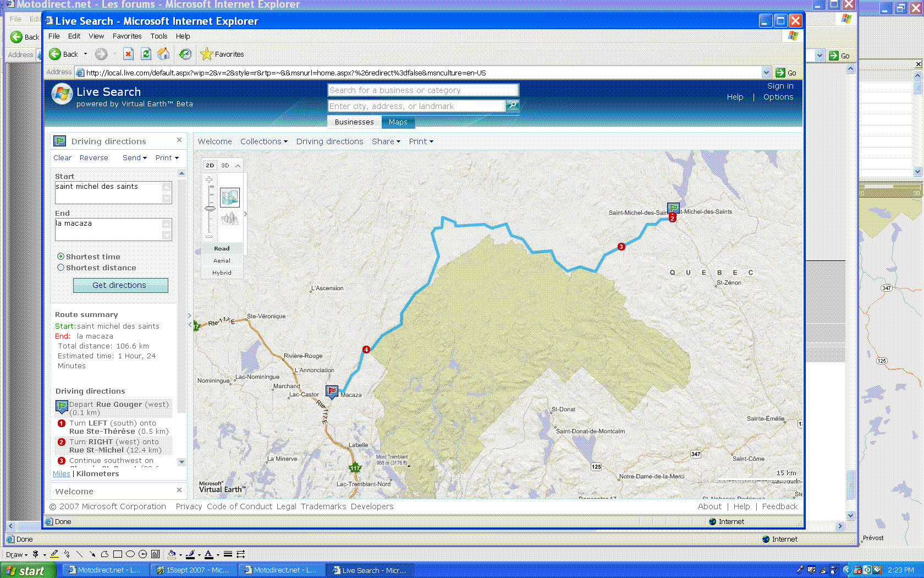Image resolution: width=924 pixels, height=578 pixels.
Task: Collapse the map controls panel chevron
Action: tap(238, 166)
